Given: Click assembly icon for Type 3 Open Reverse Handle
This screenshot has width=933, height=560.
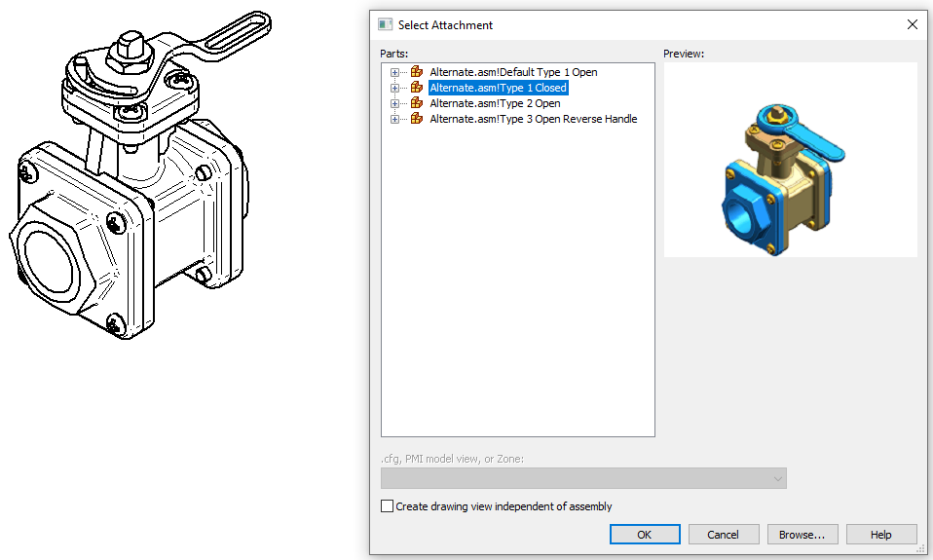Looking at the screenshot, I should coord(417,119).
